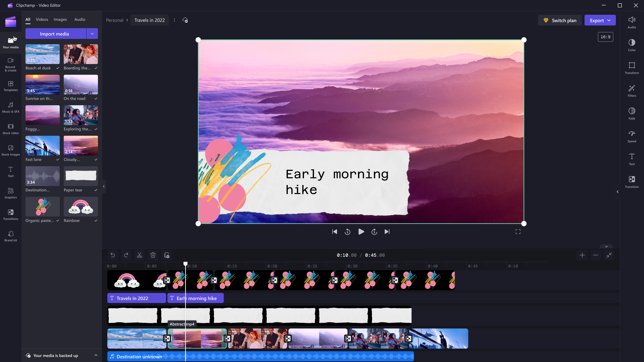Select the Audio tab in the media panel

point(80,19)
